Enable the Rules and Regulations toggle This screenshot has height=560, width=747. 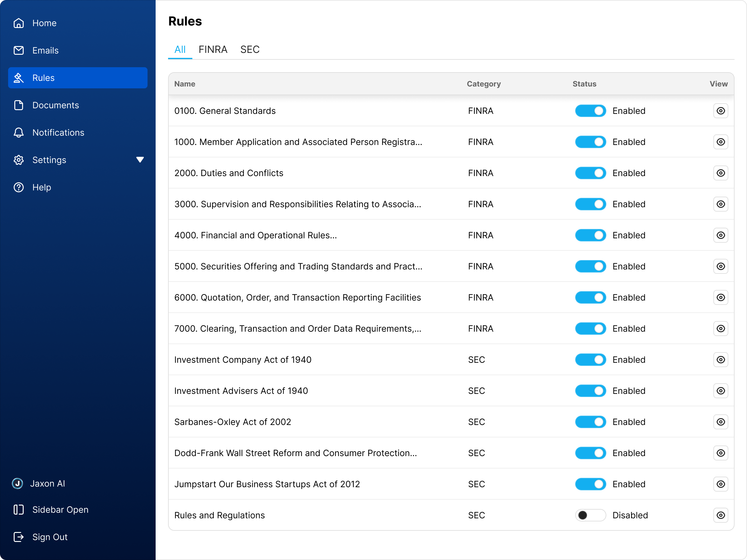(591, 515)
